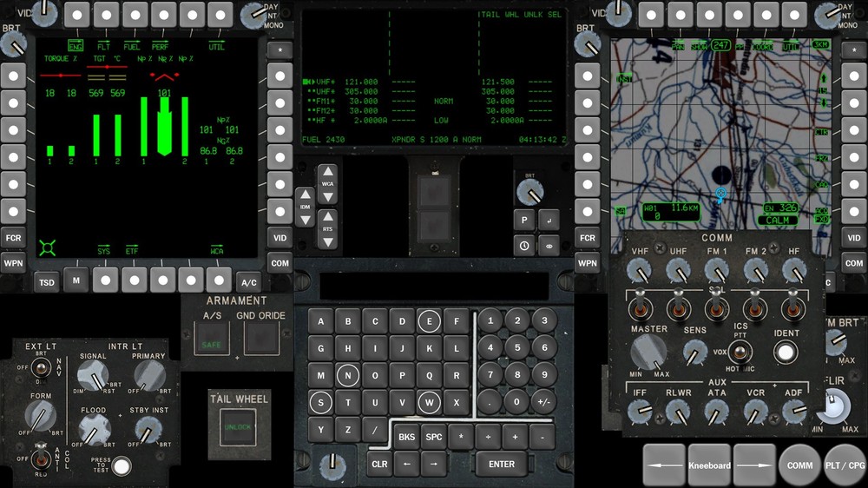
Task: Flip the ICS VOX/PTT/HOT MIC switch
Action: [x=740, y=352]
